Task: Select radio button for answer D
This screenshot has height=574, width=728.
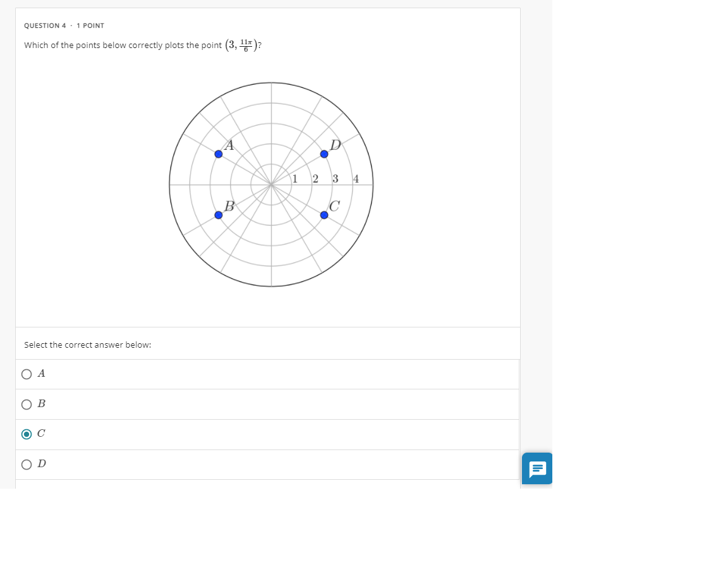Action: point(27,465)
